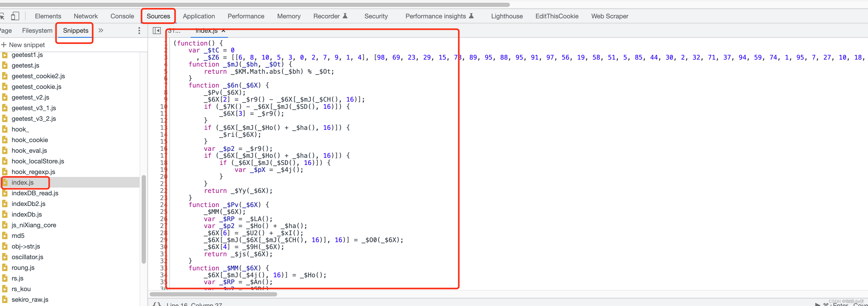Open the Elements panel tab
The height and width of the screenshot is (306, 868).
tap(48, 16)
